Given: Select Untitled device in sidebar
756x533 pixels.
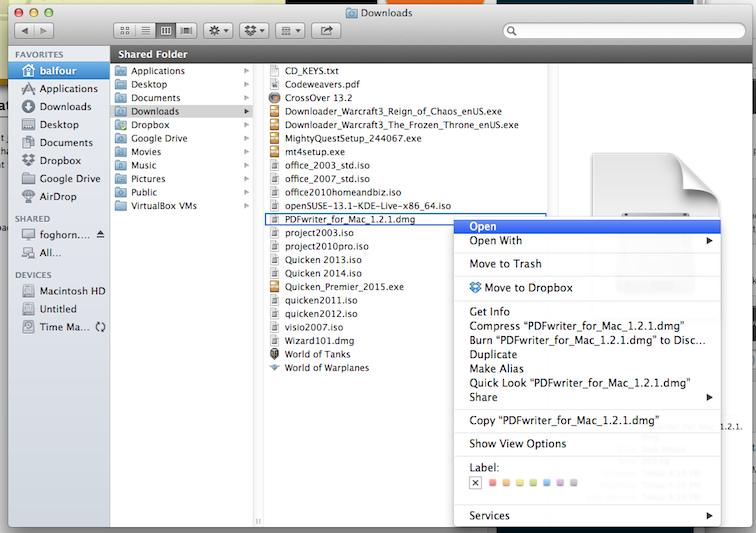Looking at the screenshot, I should point(59,309).
